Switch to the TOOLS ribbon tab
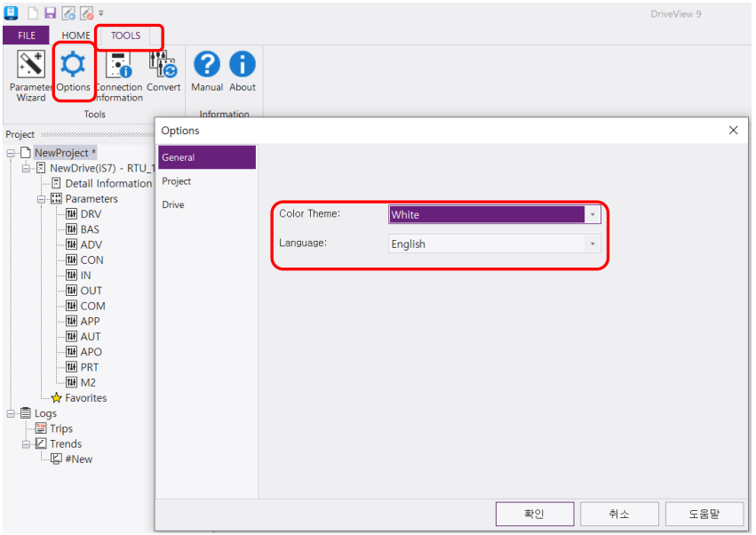This screenshot has height=535, width=756. pos(127,36)
